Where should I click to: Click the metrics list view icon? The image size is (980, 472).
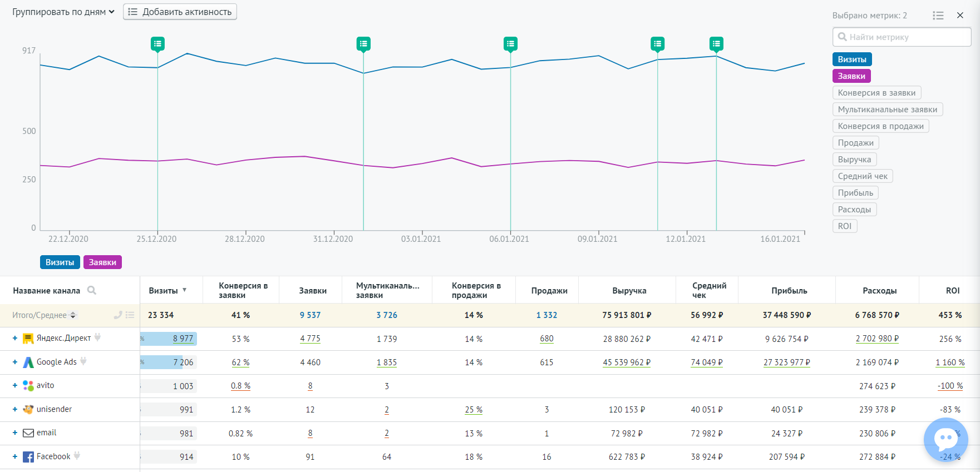938,16
